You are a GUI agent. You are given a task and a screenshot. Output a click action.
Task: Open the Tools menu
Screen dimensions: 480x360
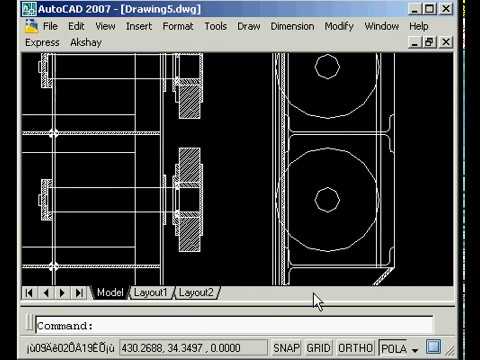pos(215,26)
